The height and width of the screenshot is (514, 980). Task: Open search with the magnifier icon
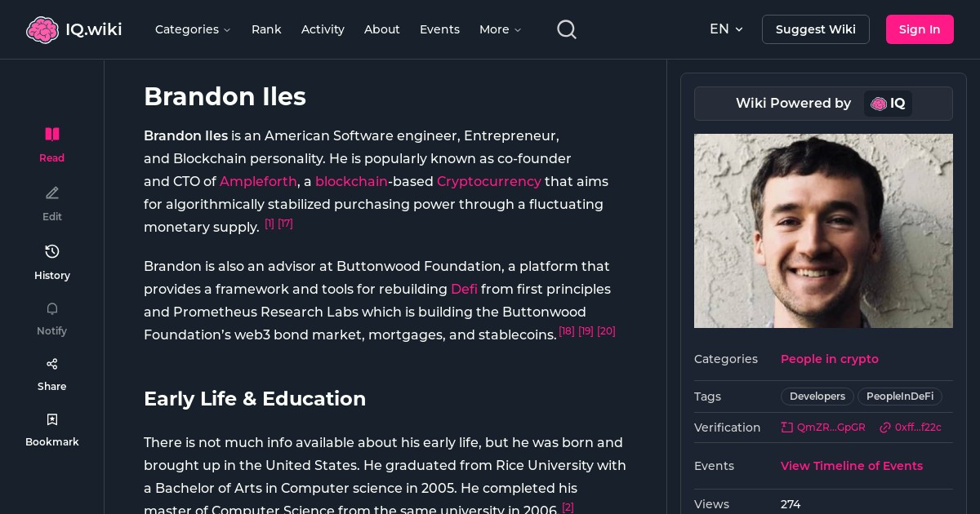pos(566,29)
